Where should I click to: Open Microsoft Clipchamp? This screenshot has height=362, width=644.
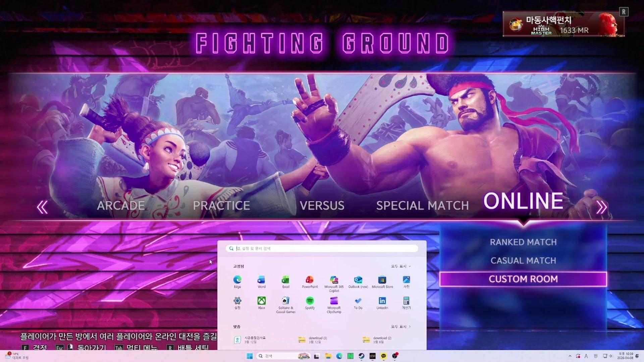point(334,301)
